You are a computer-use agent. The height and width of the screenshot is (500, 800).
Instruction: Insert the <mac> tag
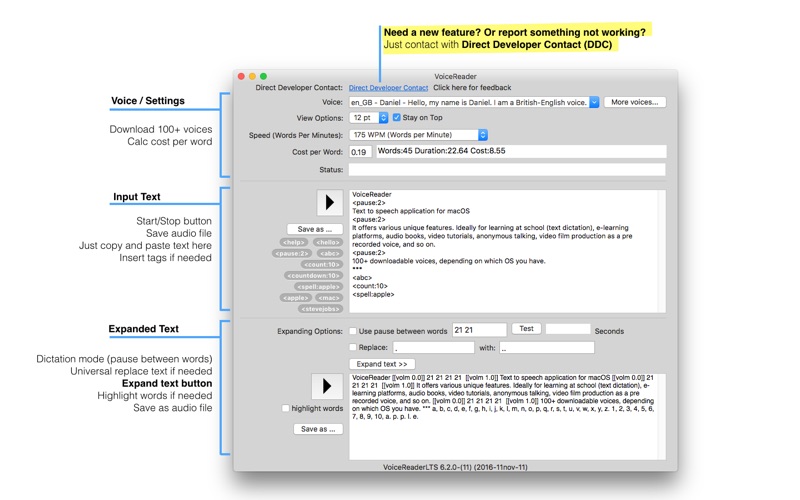[x=329, y=298]
